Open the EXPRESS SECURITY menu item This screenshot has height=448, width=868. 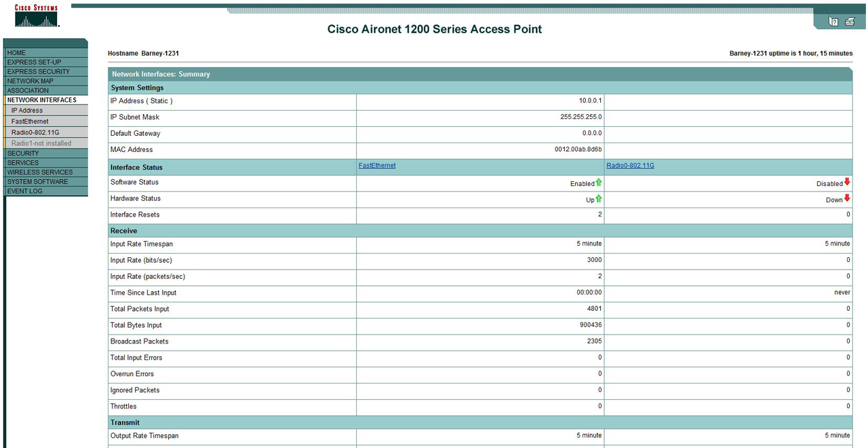(46, 72)
